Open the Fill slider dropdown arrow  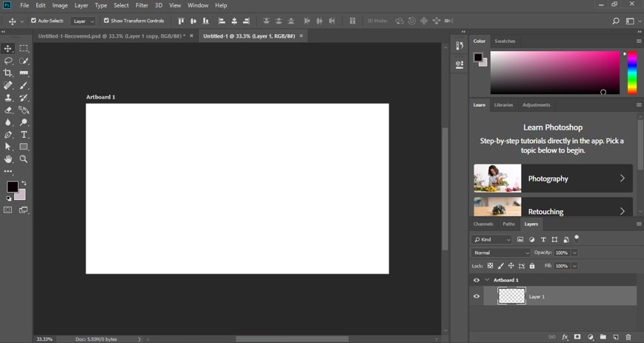tap(574, 266)
